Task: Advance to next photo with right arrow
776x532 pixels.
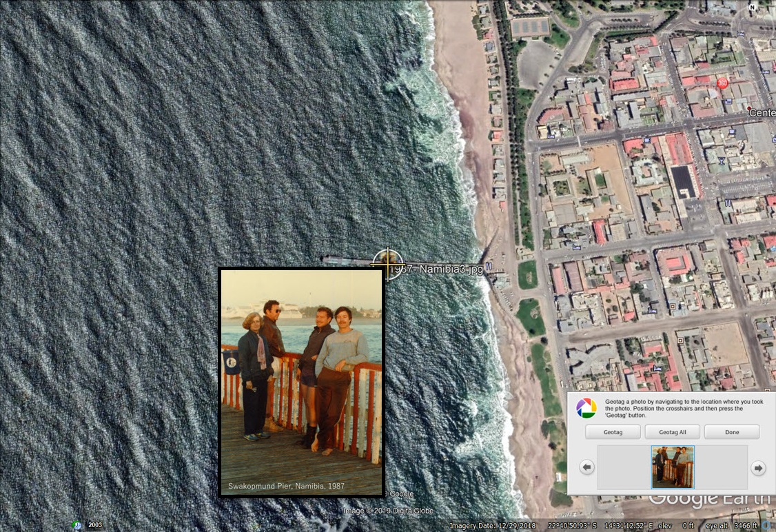Action: coord(758,468)
